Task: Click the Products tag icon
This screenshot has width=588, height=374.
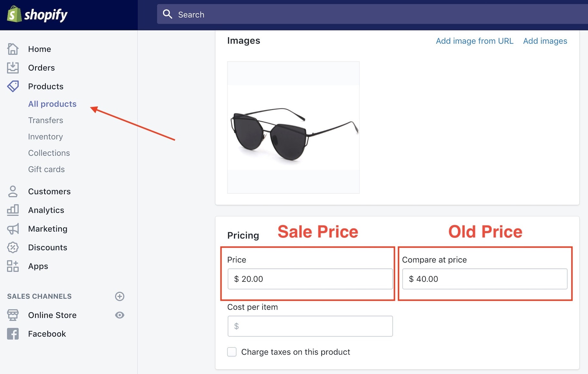Action: (x=13, y=86)
